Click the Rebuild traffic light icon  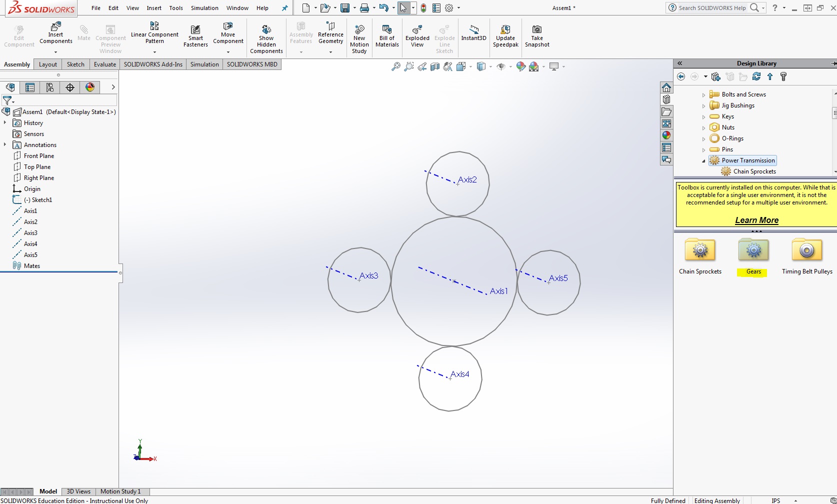point(423,8)
